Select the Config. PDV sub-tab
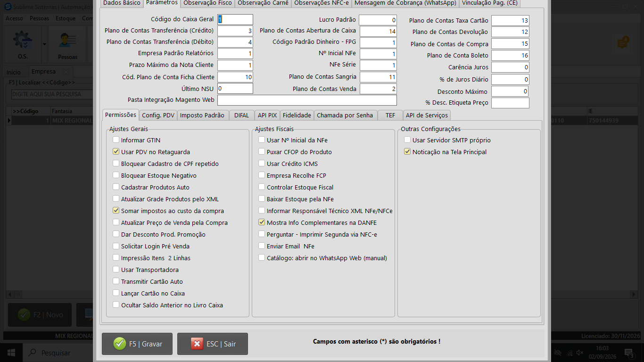 (x=158, y=115)
